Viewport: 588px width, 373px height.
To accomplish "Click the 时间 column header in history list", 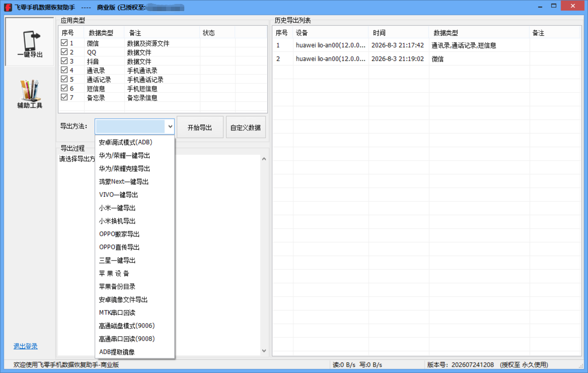I will click(398, 33).
